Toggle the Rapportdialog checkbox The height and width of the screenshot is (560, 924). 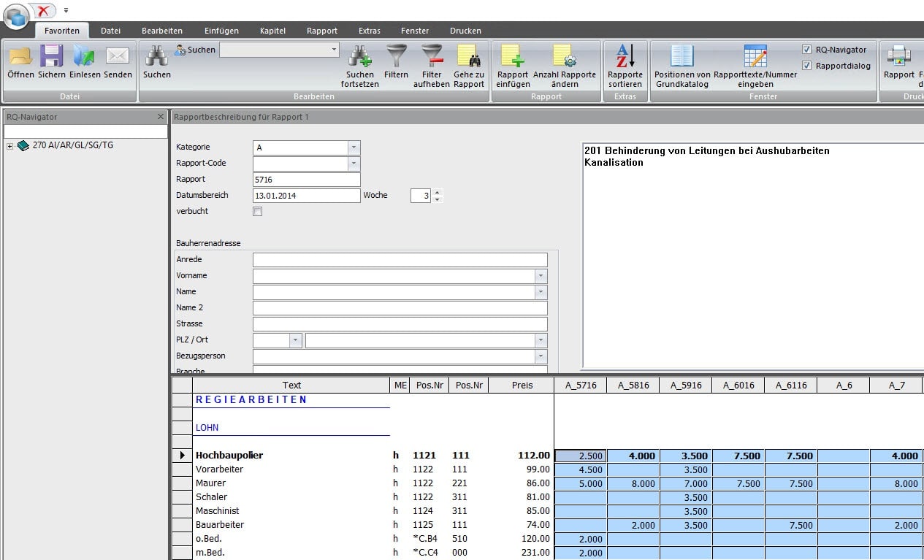(806, 66)
